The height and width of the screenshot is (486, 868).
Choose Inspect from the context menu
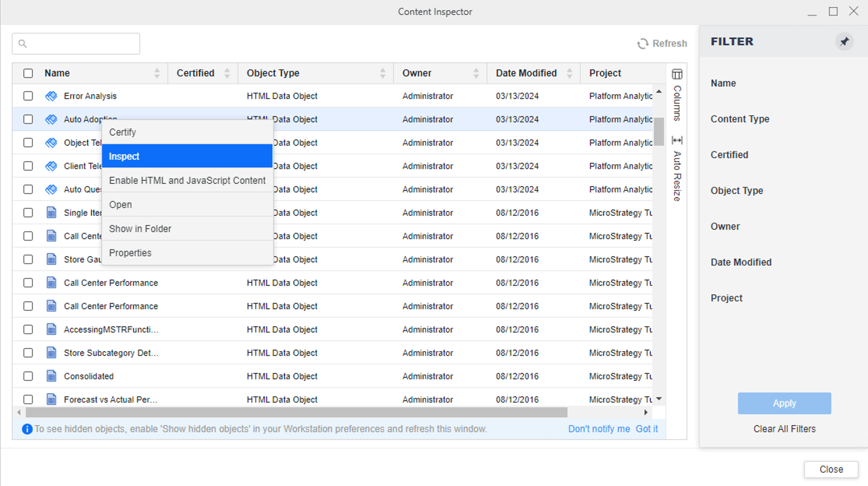(x=187, y=156)
